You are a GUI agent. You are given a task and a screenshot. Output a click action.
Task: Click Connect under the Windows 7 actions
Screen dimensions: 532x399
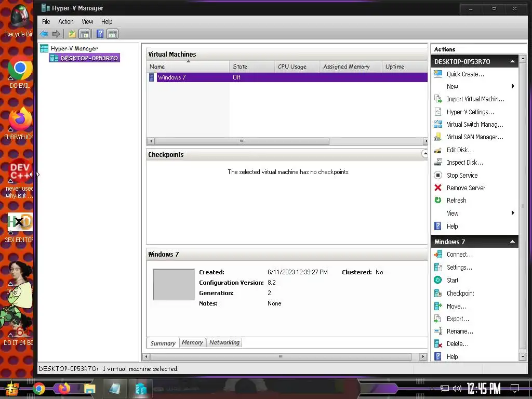(x=459, y=255)
